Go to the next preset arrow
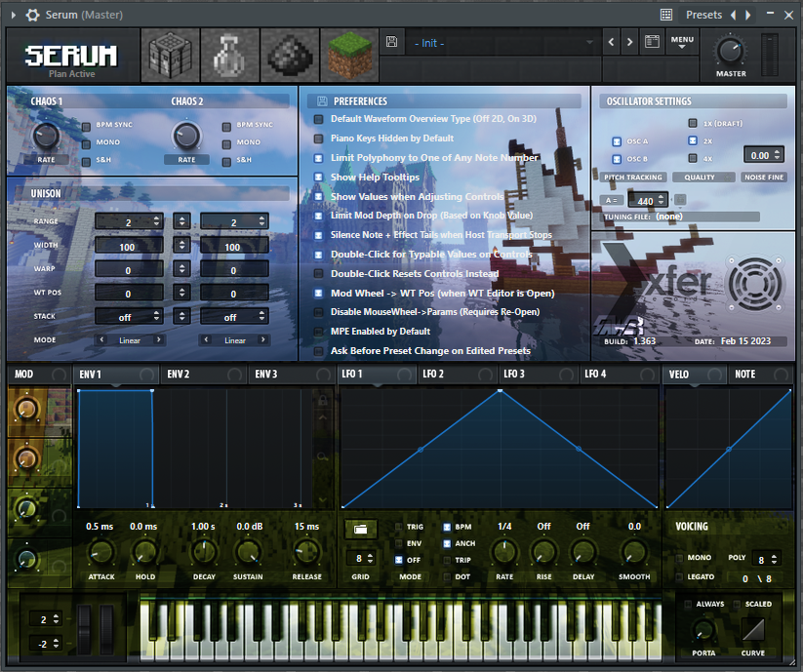 pos(629,43)
